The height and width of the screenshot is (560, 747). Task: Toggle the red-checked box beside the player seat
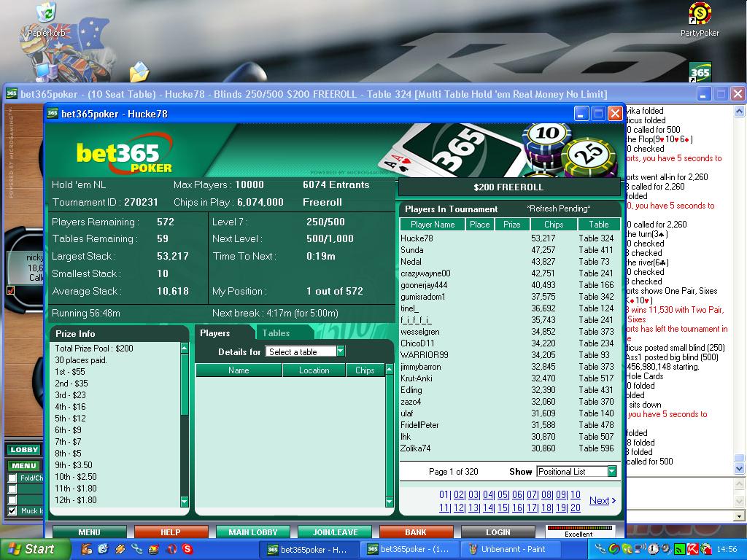[10, 289]
